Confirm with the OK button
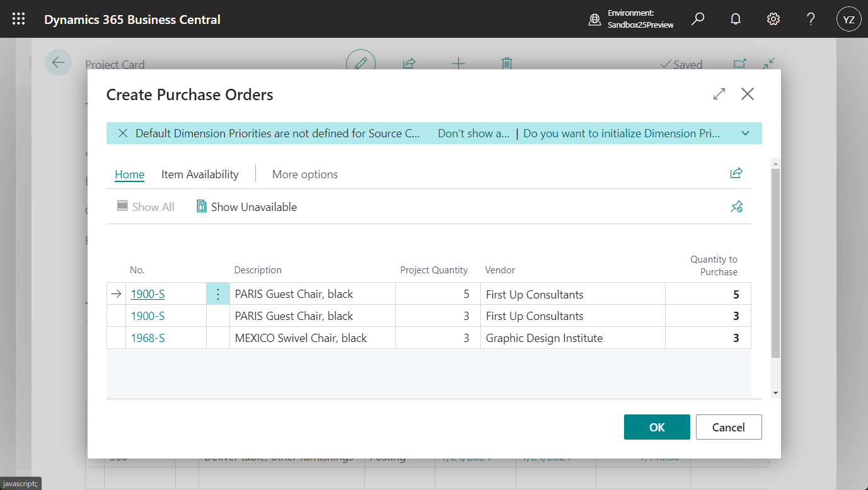 [656, 427]
